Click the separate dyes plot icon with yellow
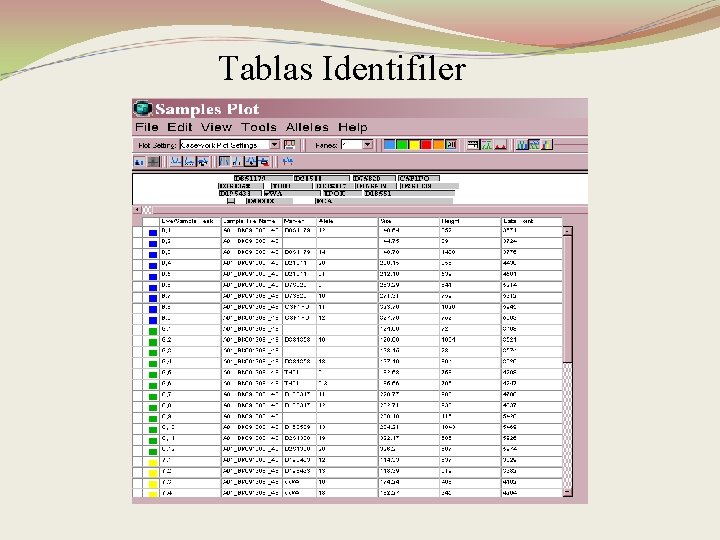 coord(546,145)
